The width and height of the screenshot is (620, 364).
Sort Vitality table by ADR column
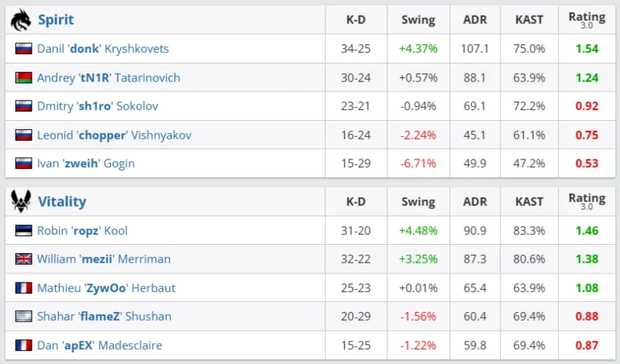pos(475,202)
